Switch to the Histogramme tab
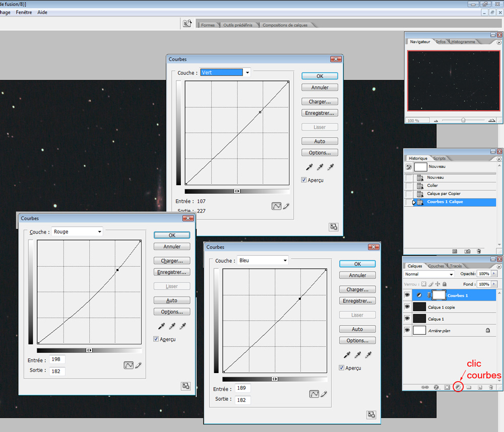Screen dimensions: 504x432 click(x=463, y=42)
